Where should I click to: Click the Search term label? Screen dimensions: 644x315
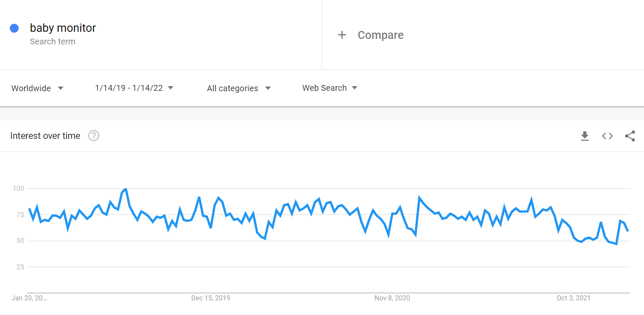click(x=53, y=41)
